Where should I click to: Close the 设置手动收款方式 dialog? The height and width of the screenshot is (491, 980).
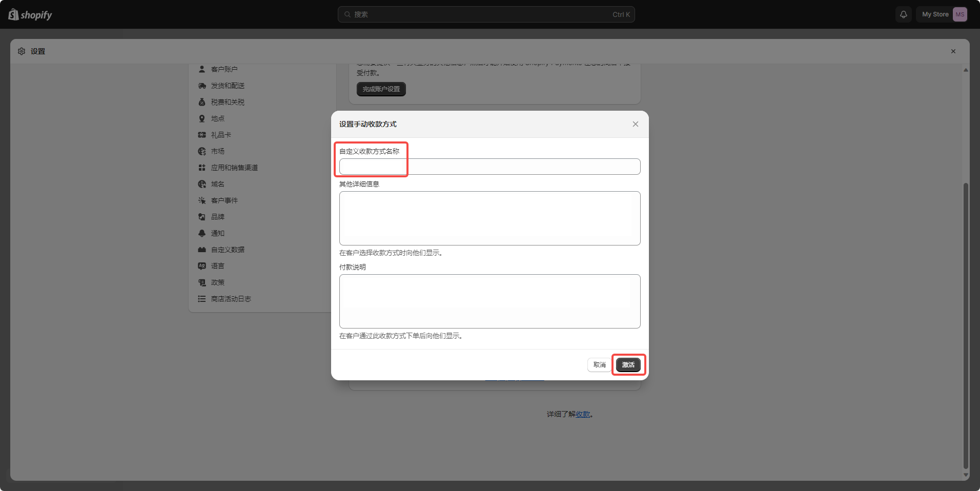tap(636, 124)
